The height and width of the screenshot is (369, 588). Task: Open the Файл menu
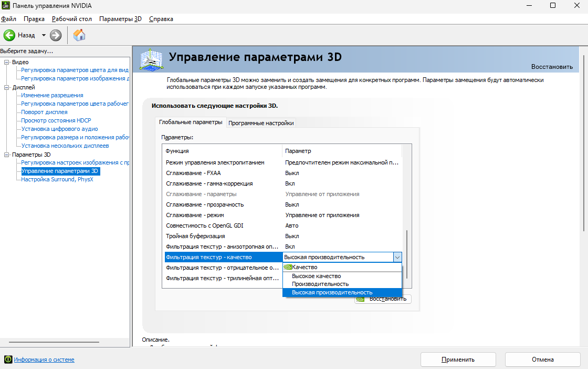point(8,19)
